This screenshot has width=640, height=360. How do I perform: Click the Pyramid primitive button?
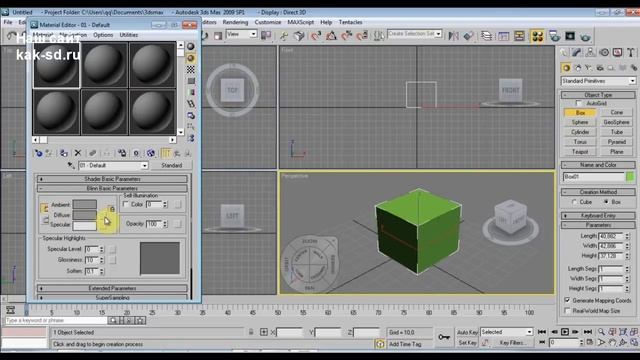[x=617, y=142]
